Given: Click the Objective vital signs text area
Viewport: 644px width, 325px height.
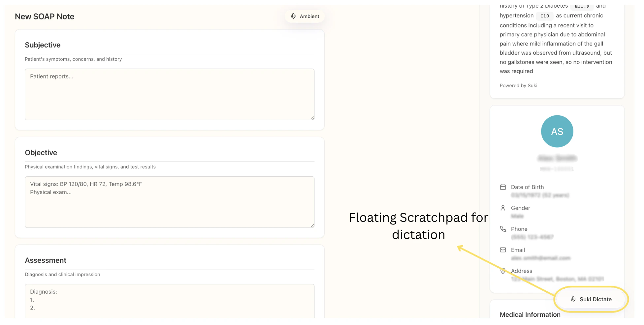Looking at the screenshot, I should (170, 202).
